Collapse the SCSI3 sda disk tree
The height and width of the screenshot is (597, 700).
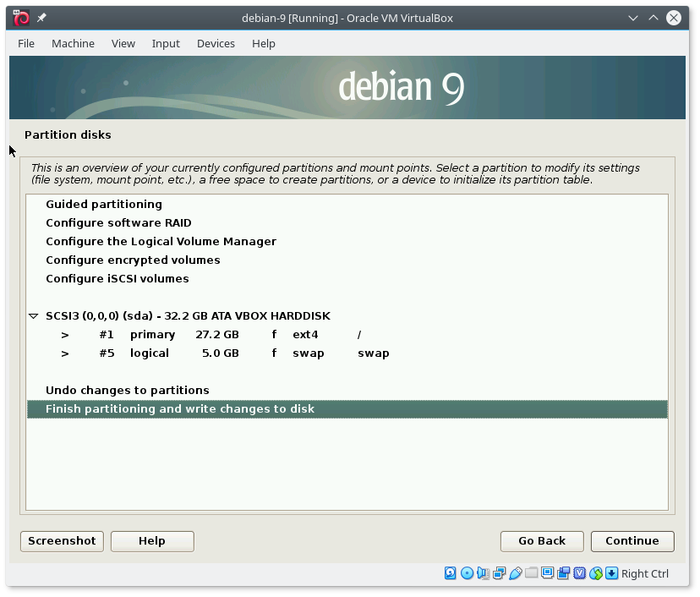(x=34, y=316)
